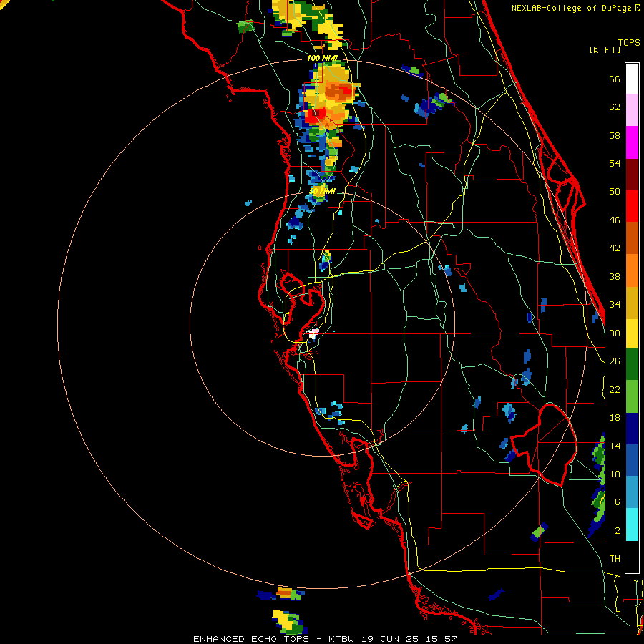
Task: Select the magenta legend swatch near 58
Action: (x=632, y=142)
